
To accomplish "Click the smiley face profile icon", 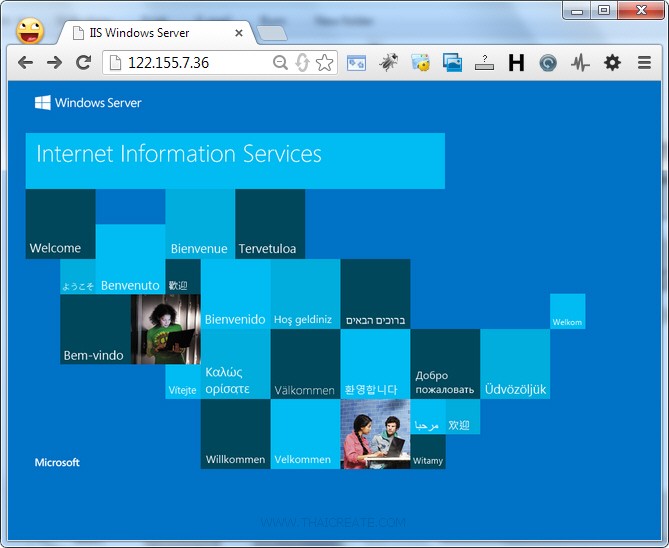I will point(30,31).
